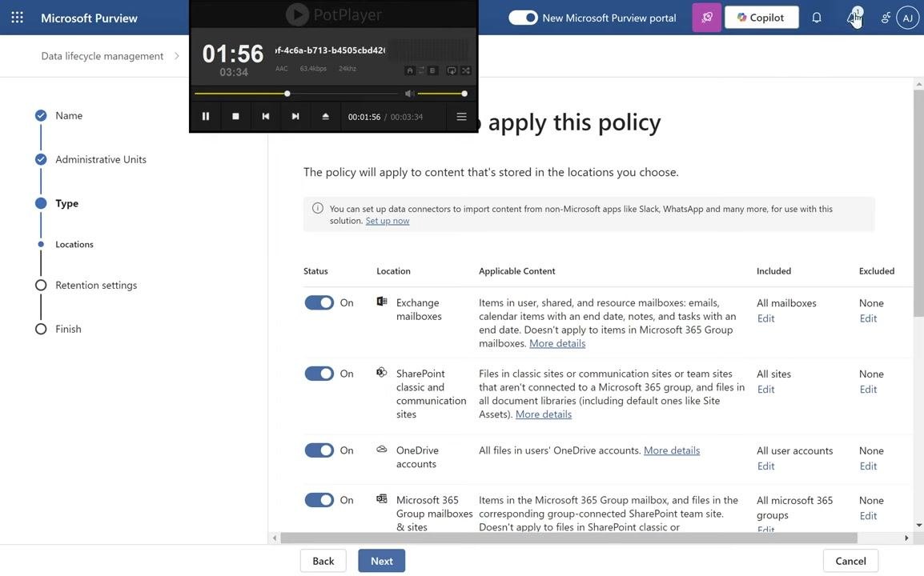Viewport: 924px width, 576px height.
Task: Edit included sites for SharePoint
Action: point(765,390)
